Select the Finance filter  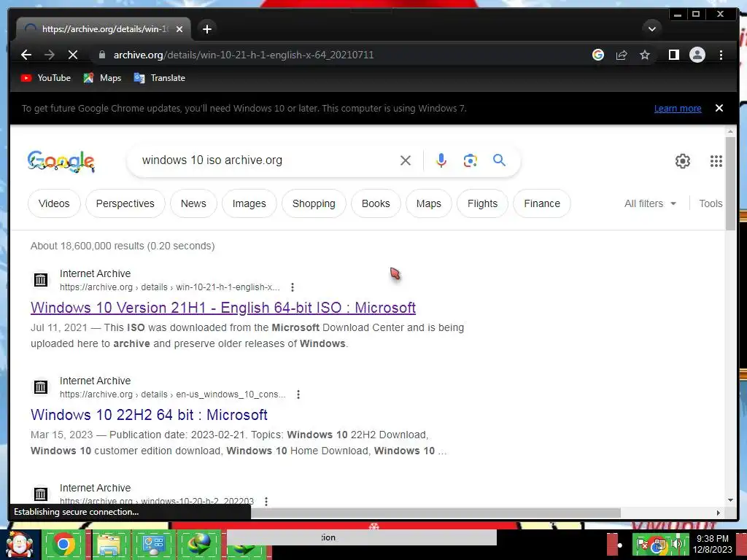pyautogui.click(x=542, y=203)
